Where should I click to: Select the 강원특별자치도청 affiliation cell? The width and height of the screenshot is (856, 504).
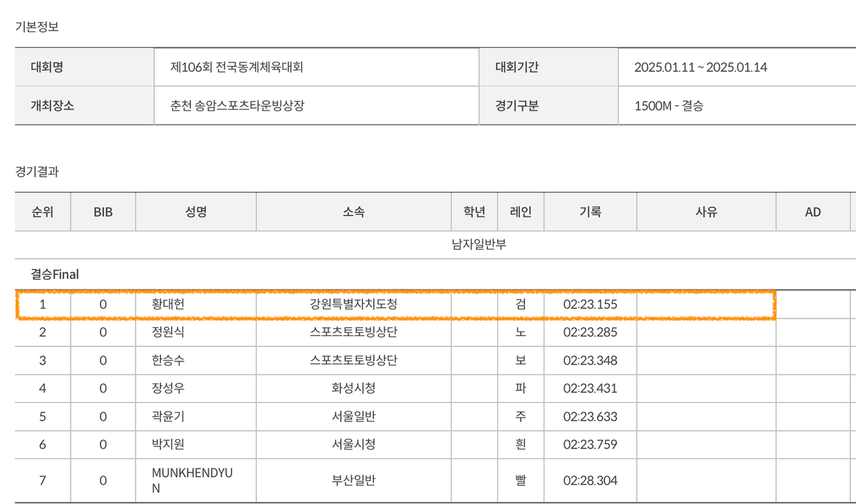click(x=353, y=304)
